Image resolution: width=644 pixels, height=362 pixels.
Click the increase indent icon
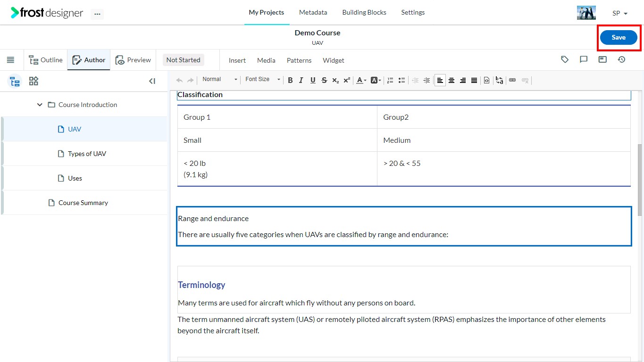427,80
